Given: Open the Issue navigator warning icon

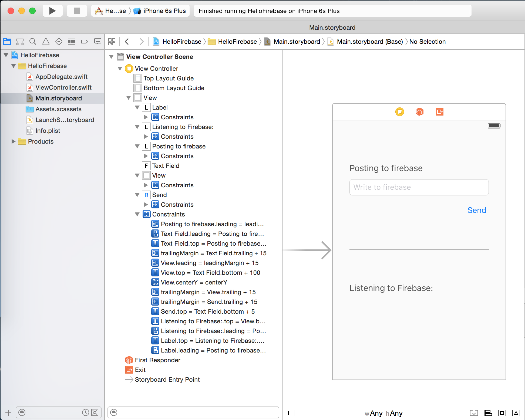Looking at the screenshot, I should pos(46,42).
